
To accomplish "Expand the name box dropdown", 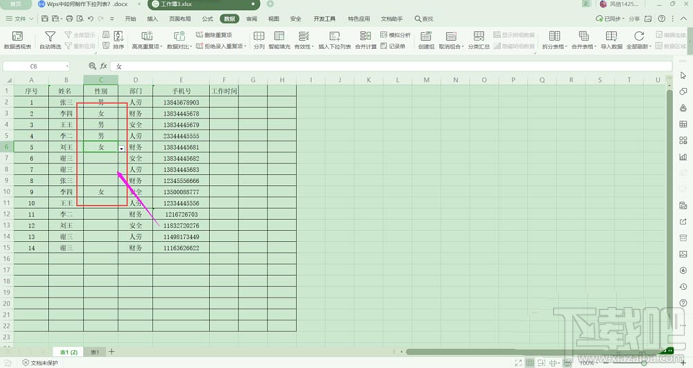I will (67, 66).
